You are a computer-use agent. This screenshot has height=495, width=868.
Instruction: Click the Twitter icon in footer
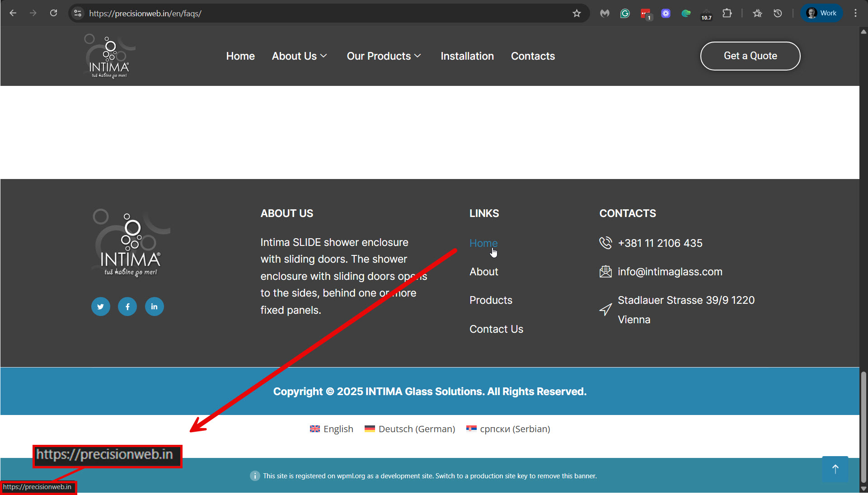coord(100,306)
